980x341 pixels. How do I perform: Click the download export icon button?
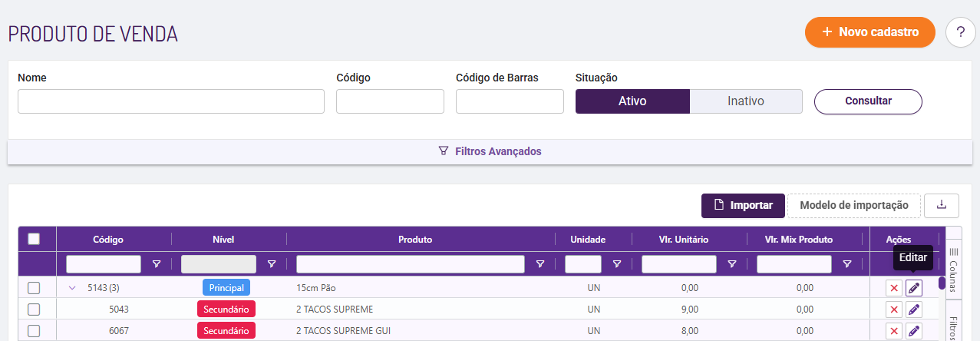(x=942, y=205)
